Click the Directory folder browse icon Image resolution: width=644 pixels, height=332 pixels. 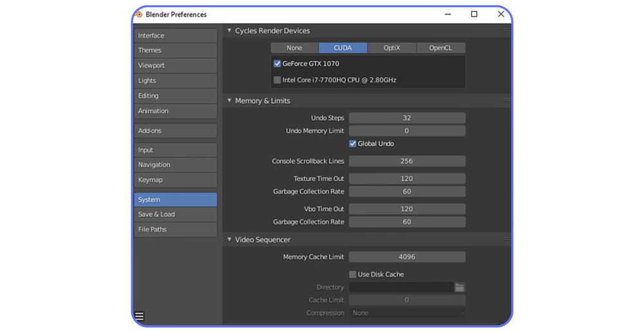459,288
